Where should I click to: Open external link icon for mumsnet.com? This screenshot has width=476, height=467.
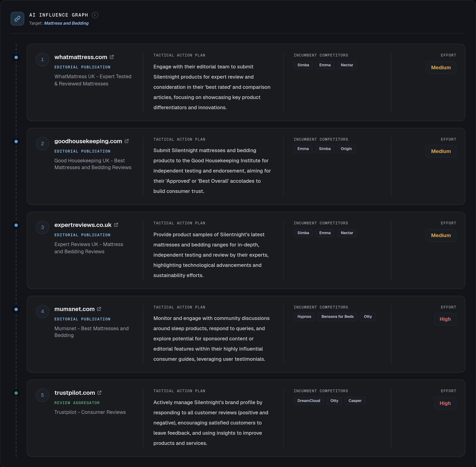point(99,309)
